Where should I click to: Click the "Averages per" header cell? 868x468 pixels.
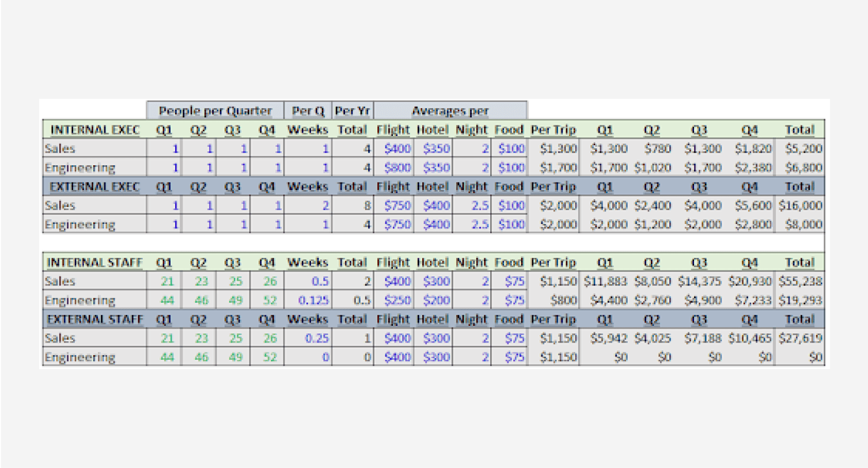(450, 111)
